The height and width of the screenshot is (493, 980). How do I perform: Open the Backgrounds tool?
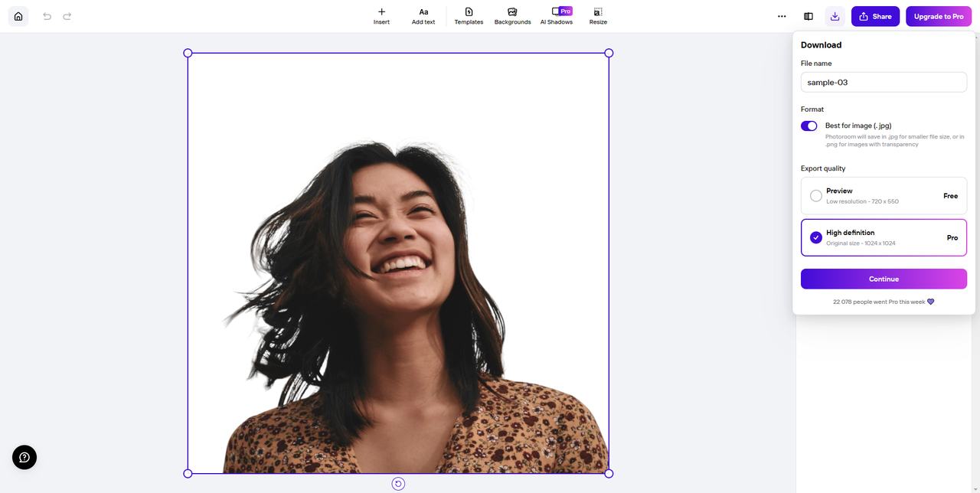coord(512,16)
